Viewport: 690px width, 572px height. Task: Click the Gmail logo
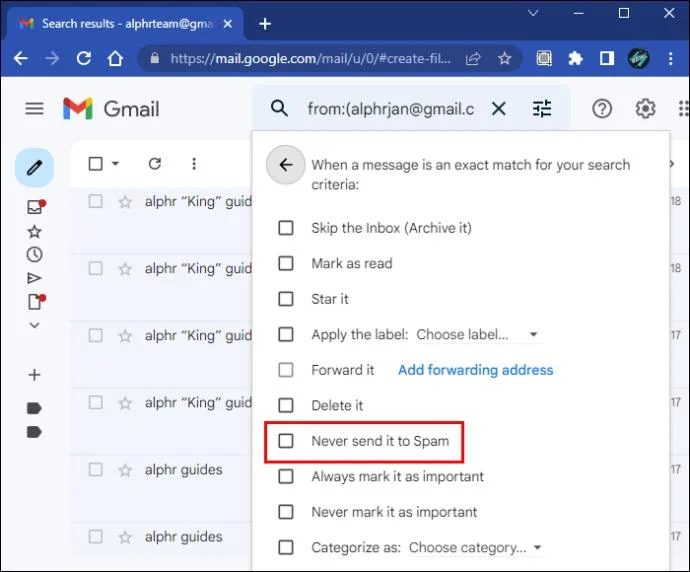click(111, 109)
